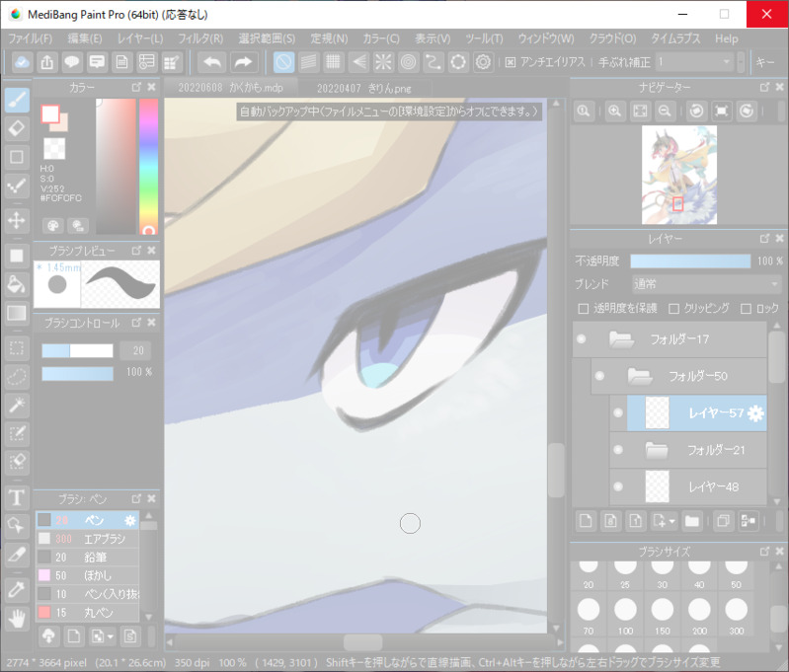
Task: Create new layer icon in Layers panel
Action: (x=586, y=521)
